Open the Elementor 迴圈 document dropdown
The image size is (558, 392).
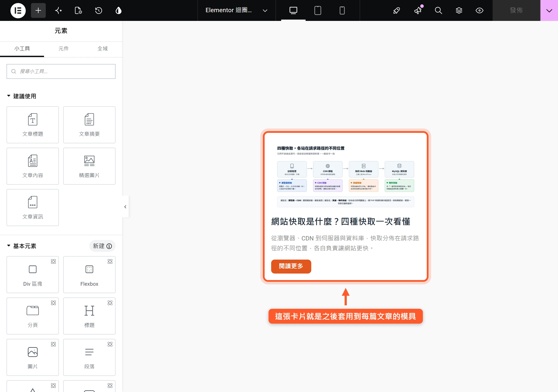point(236,10)
